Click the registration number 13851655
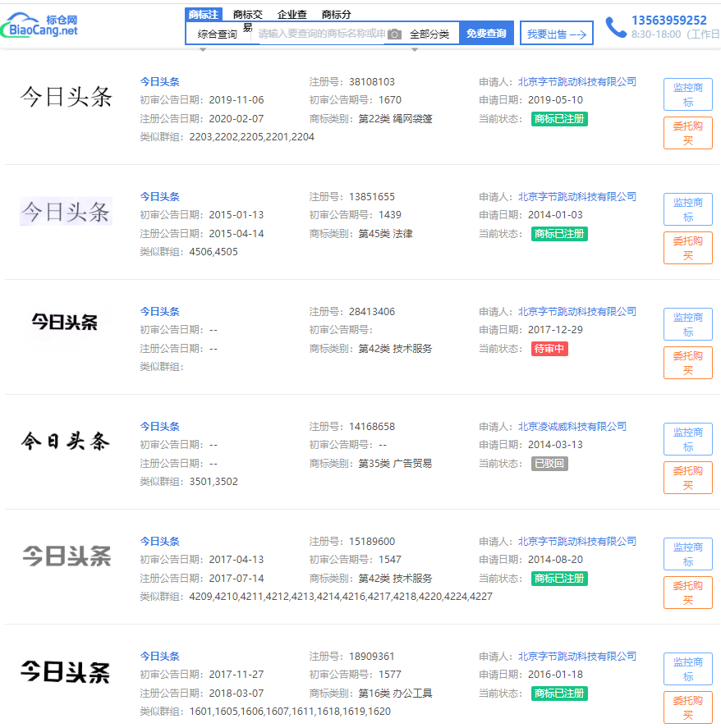This screenshot has height=728, width=721. pyautogui.click(x=372, y=197)
